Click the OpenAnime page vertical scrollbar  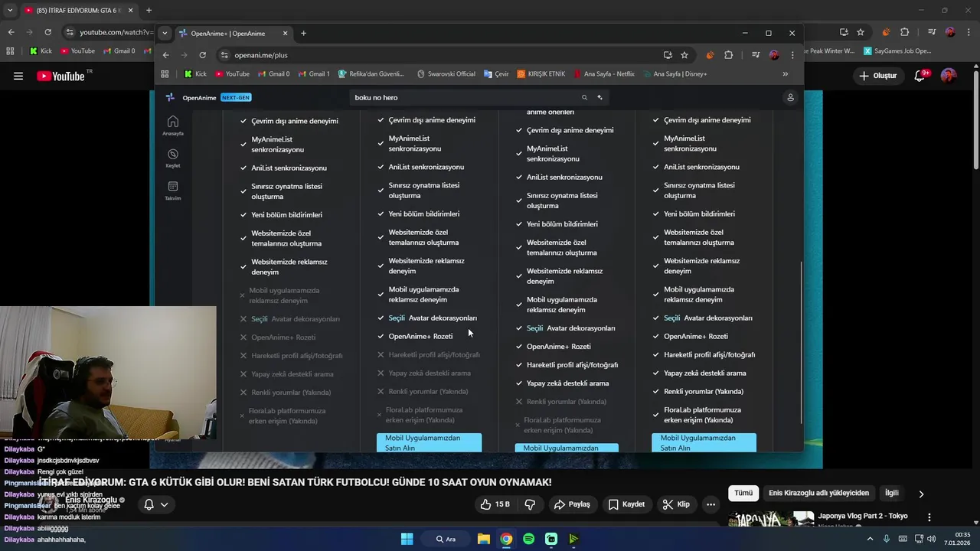click(x=801, y=343)
